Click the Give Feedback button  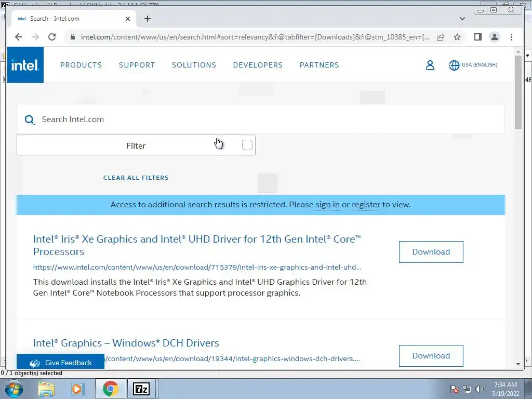tap(60, 363)
